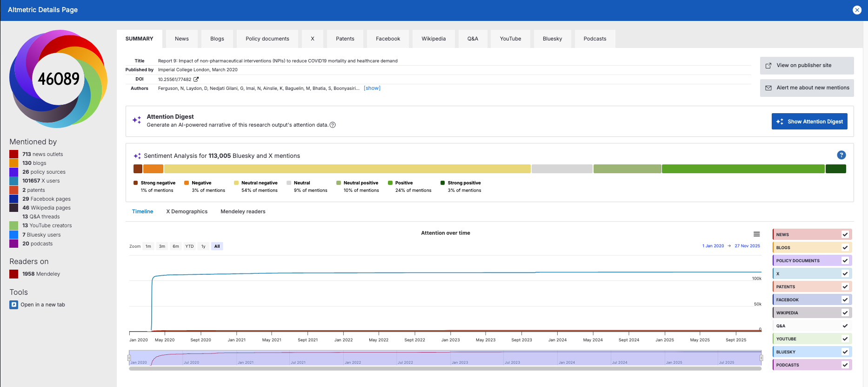Viewport: 868px width, 387px height.
Task: Open the chart hamburger menu
Action: pyautogui.click(x=756, y=234)
